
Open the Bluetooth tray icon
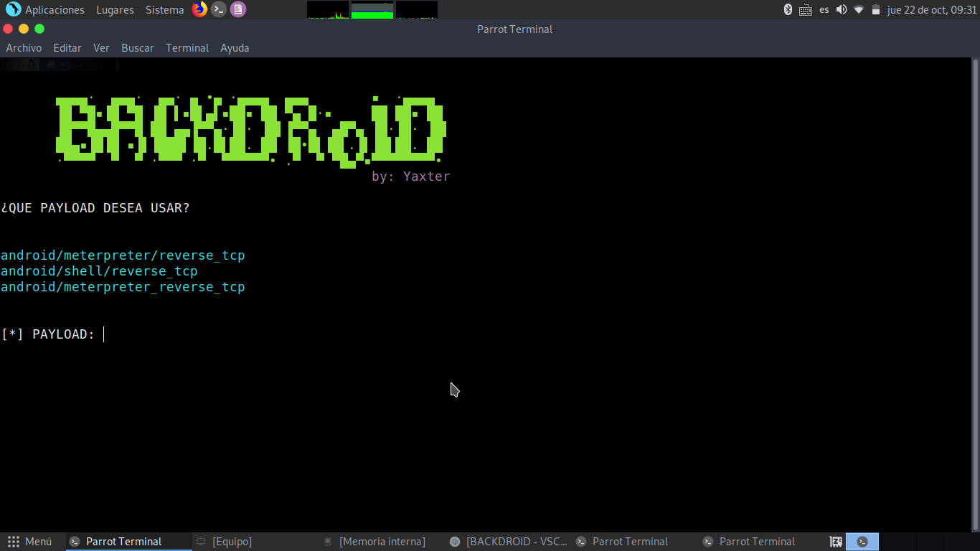pyautogui.click(x=787, y=9)
